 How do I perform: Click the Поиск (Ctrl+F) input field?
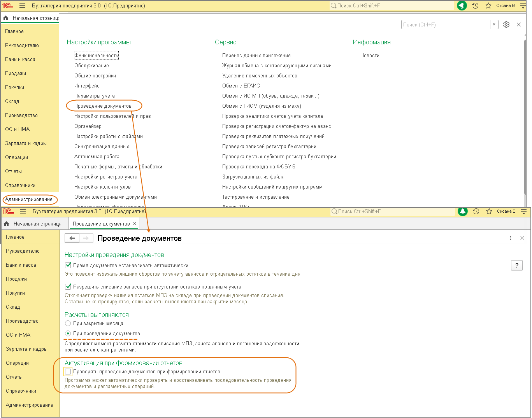click(x=446, y=24)
